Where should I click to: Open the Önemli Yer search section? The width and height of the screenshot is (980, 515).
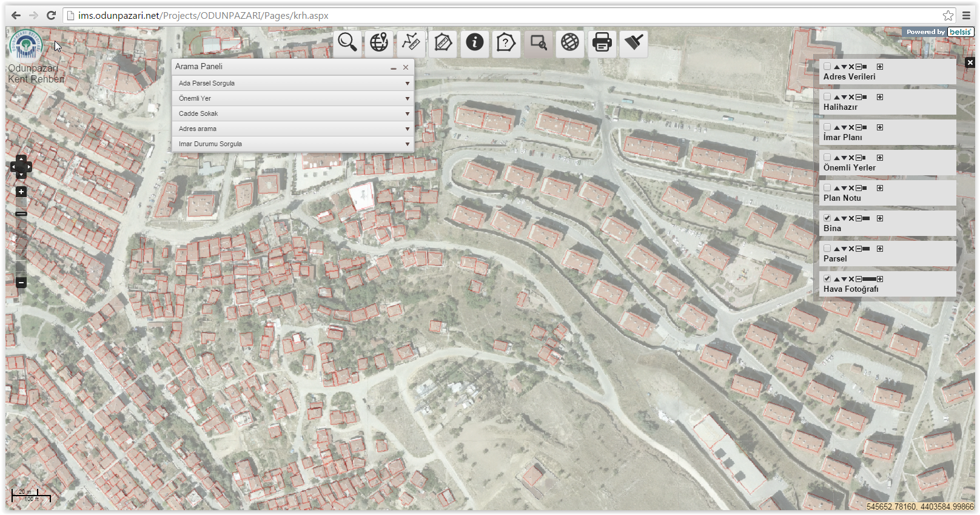pyautogui.click(x=293, y=98)
